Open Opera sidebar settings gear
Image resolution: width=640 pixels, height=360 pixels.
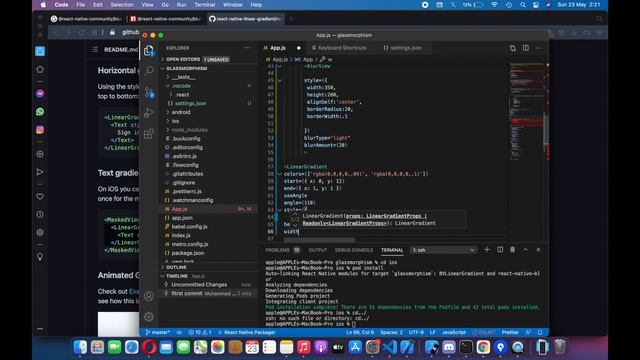pyautogui.click(x=40, y=232)
